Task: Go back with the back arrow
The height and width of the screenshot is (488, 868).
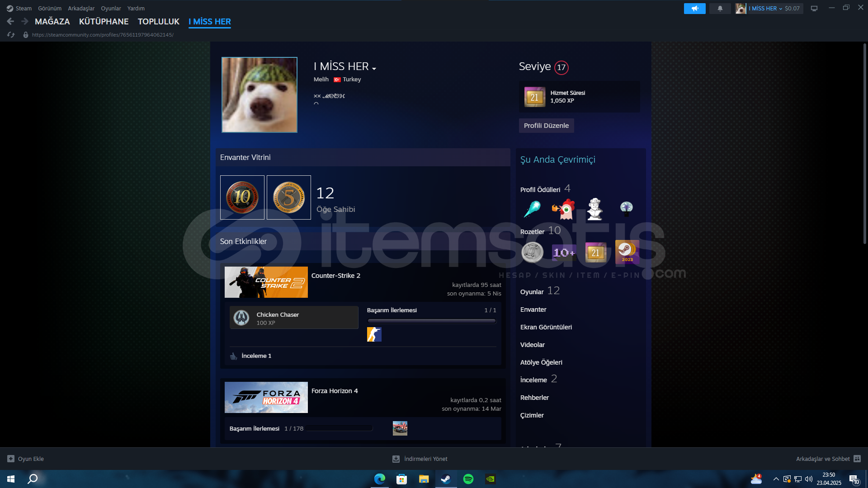Action: click(10, 21)
